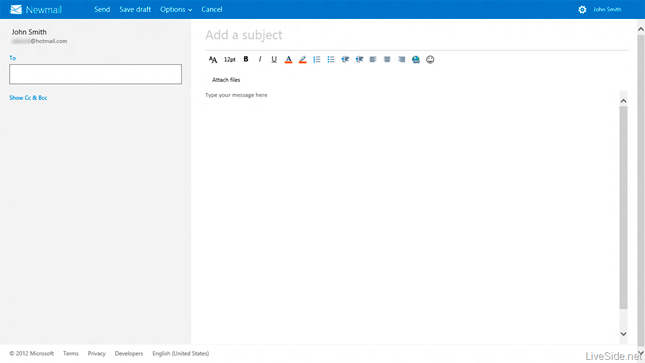Align text to the right
The height and width of the screenshot is (363, 645).
[401, 60]
